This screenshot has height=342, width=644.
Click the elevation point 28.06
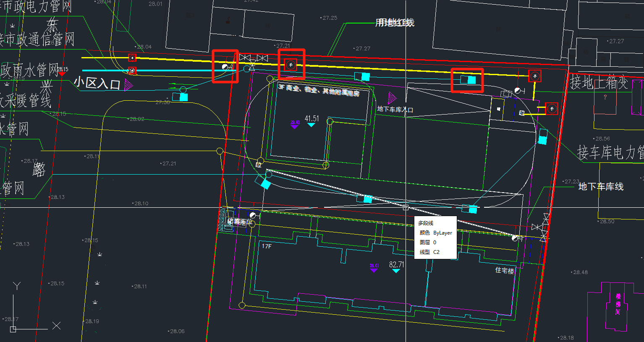coord(176,332)
